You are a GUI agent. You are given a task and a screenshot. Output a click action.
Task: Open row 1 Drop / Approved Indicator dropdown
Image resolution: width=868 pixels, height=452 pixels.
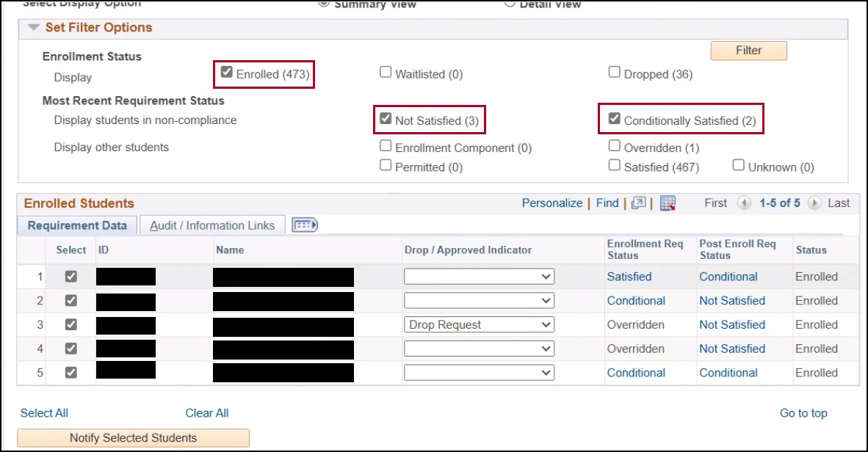[479, 277]
